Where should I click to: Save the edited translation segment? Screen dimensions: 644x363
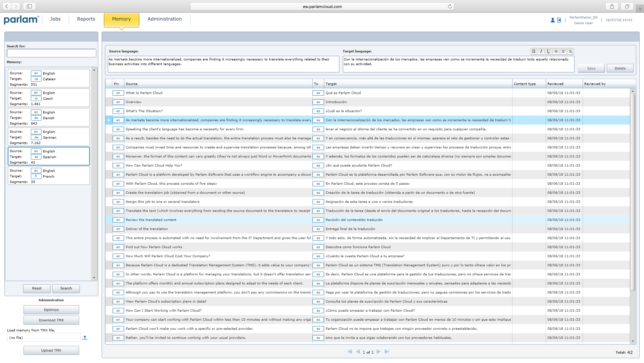point(591,68)
